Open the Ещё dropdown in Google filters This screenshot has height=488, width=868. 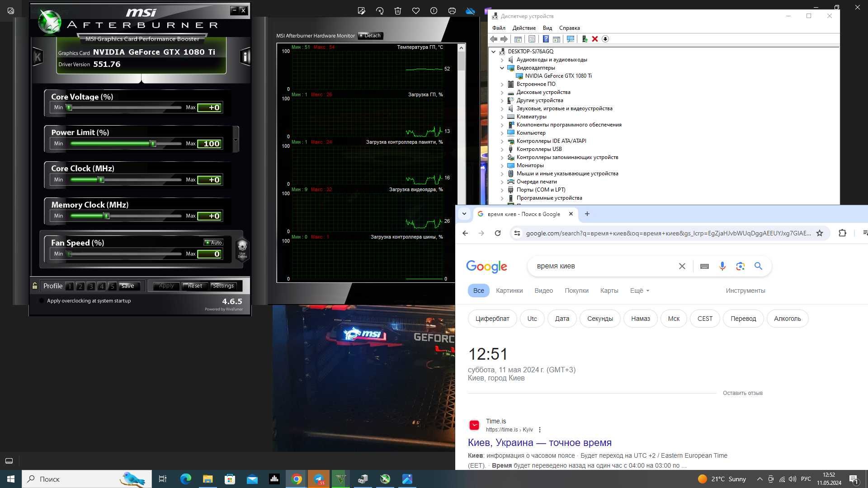point(640,291)
